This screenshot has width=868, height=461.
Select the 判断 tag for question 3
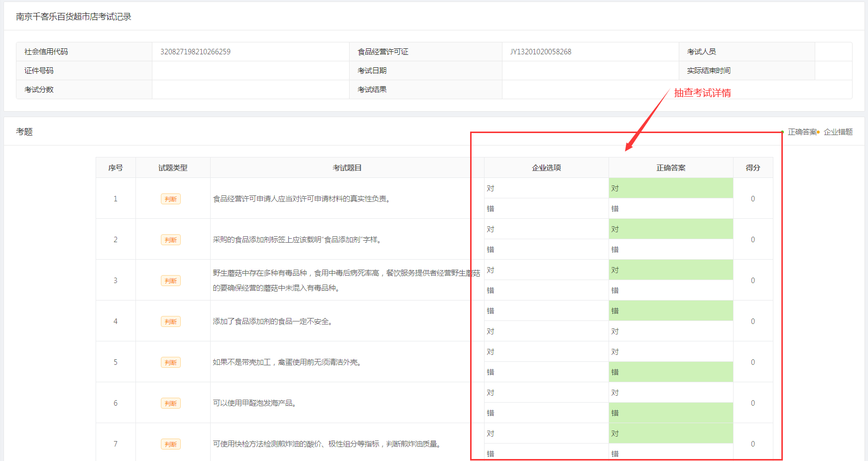tap(170, 281)
